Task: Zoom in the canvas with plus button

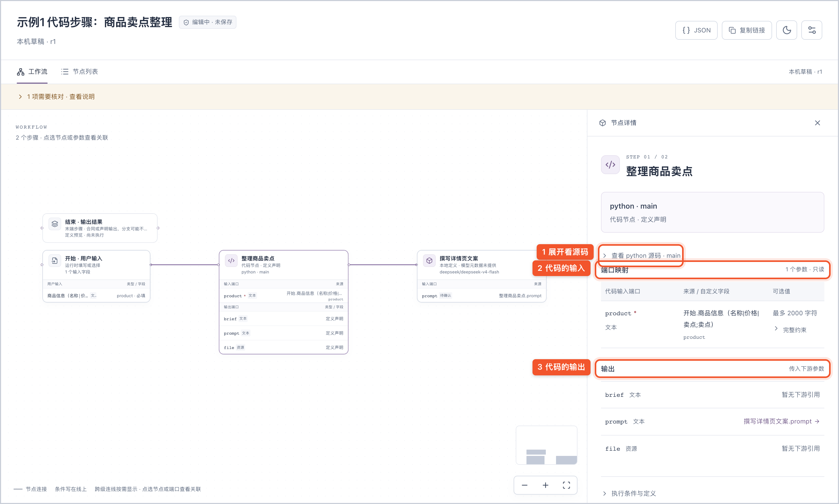Action: click(546, 485)
